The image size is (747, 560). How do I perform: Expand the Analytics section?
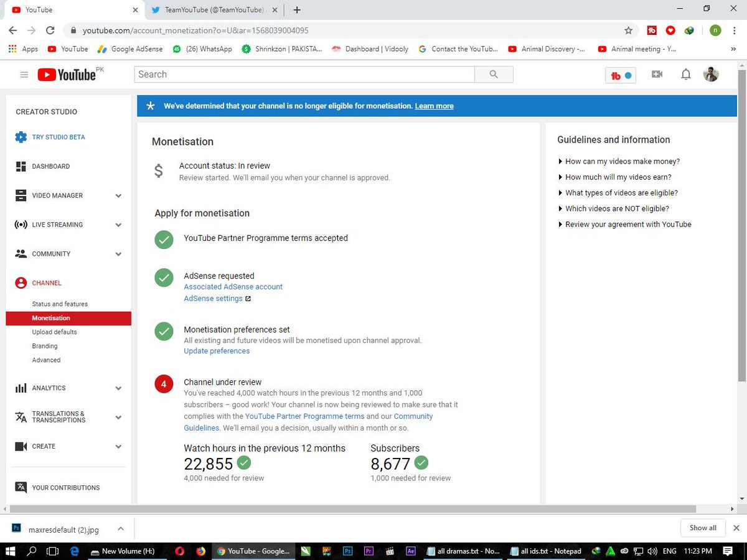[118, 388]
